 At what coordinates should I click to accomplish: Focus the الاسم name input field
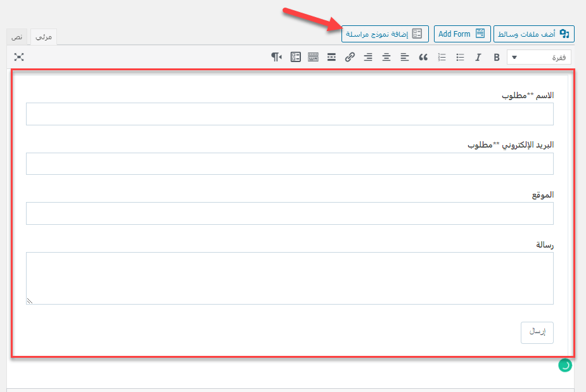[x=290, y=114]
